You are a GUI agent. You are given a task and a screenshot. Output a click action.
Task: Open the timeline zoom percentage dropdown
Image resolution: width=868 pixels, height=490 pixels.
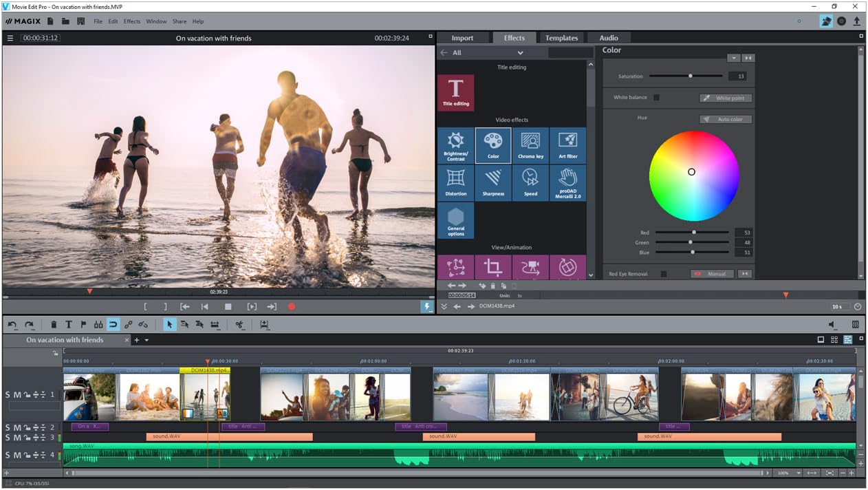(798, 473)
